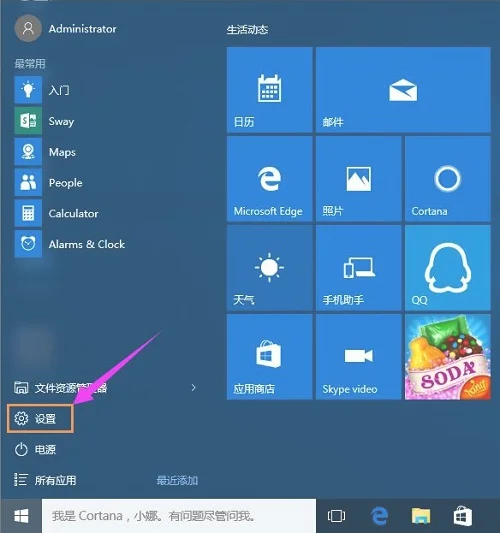This screenshot has width=500, height=533.
Task: Open the Power (电源) menu
Action: [35, 449]
